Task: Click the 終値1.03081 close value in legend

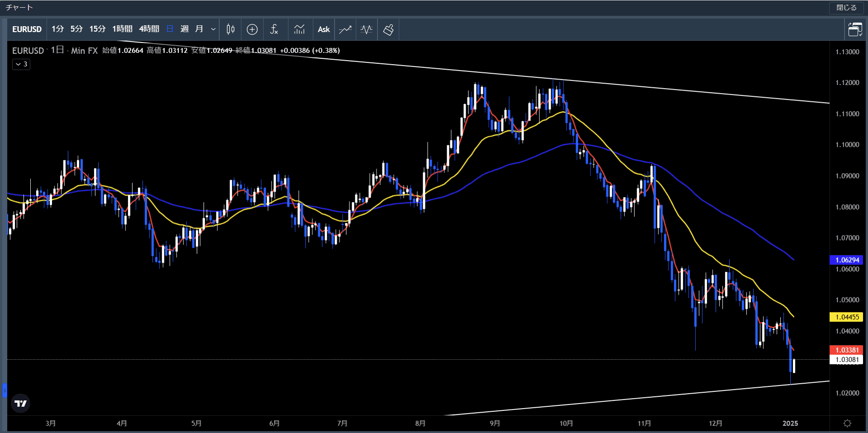Action: pos(256,51)
